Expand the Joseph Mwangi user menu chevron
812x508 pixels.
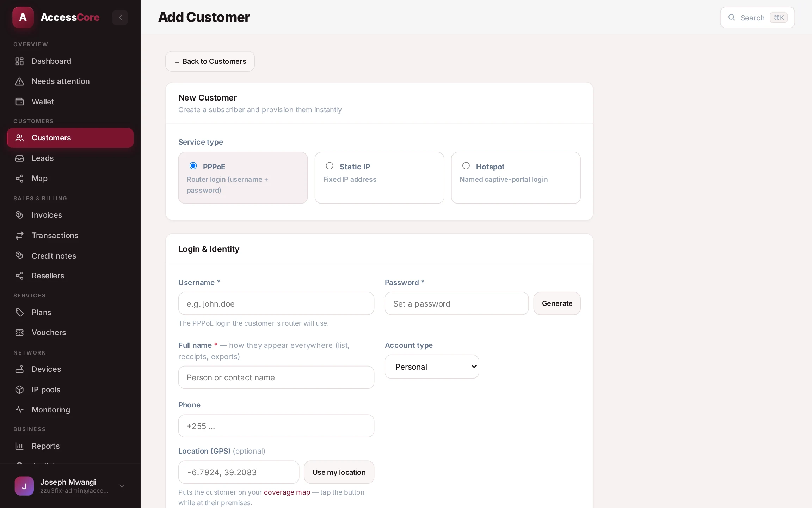coord(122,486)
